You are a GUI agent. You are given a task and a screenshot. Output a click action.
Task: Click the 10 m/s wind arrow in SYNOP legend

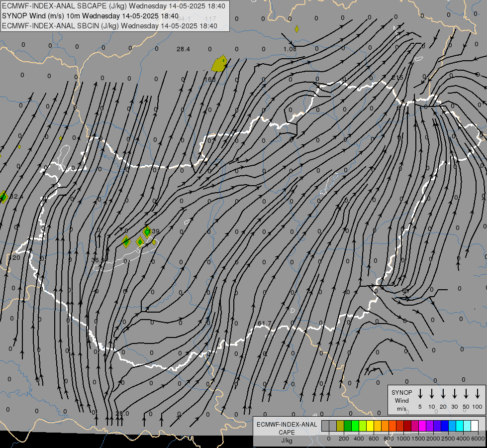point(432,393)
